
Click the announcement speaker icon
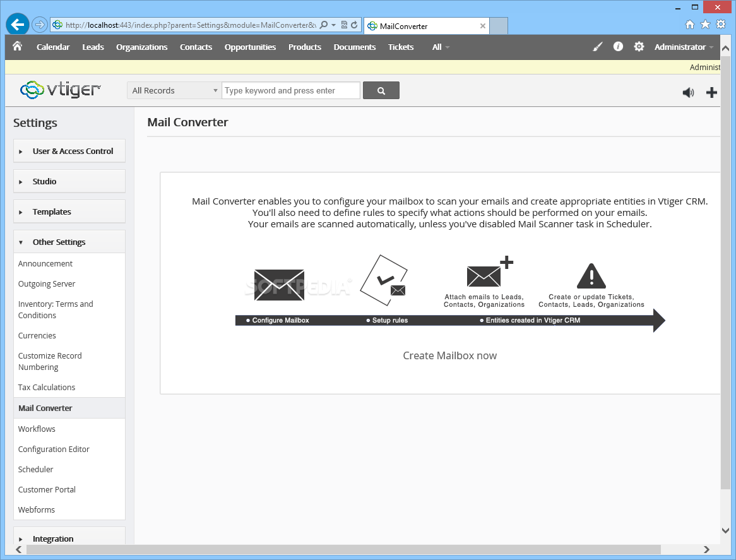pos(688,92)
